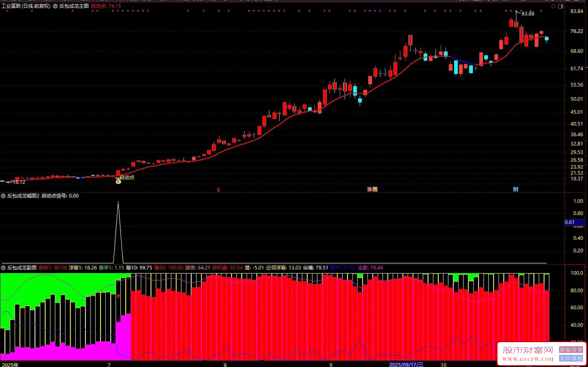Image resolution: width=588 pixels, height=367 pixels.
Task: Click the 反包成龙幅图2 indicator name
Action: tap(24, 196)
